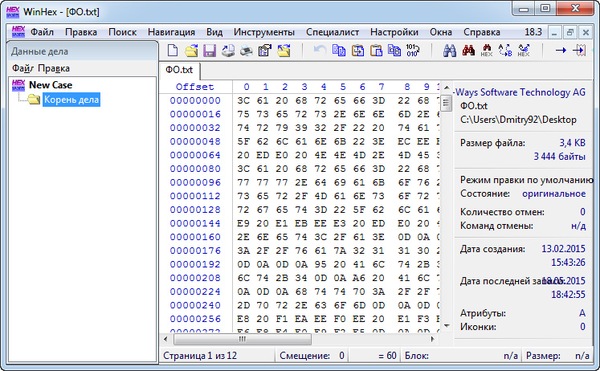Screen dimensions: 600x371
Task: Click the Offset column header
Action: pos(195,87)
